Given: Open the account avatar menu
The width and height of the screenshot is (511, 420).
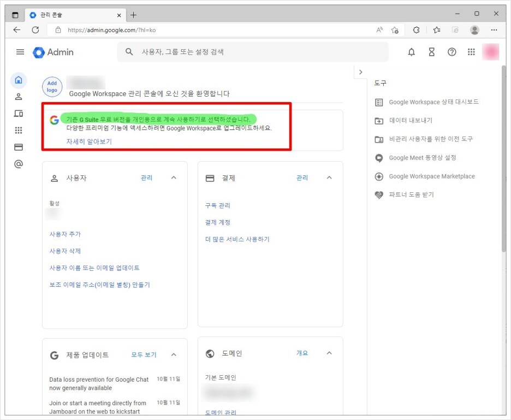Looking at the screenshot, I should pyautogui.click(x=490, y=52).
